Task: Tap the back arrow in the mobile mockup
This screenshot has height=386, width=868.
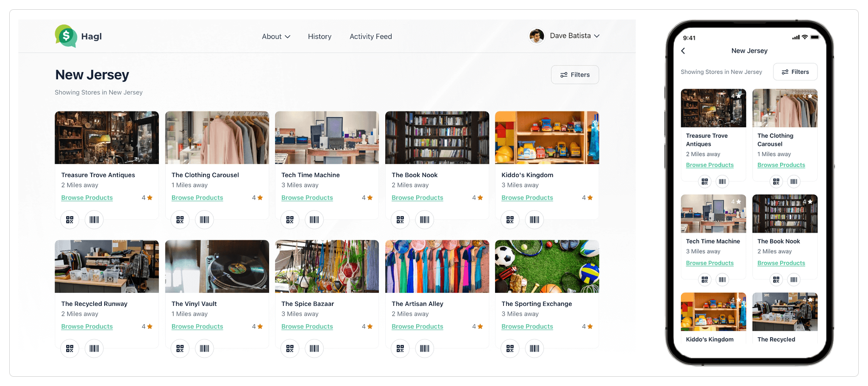Action: click(683, 50)
